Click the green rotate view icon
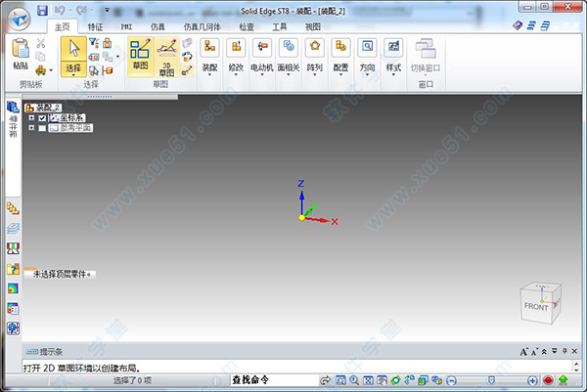Viewport: 587px width, 392px height. (x=395, y=381)
